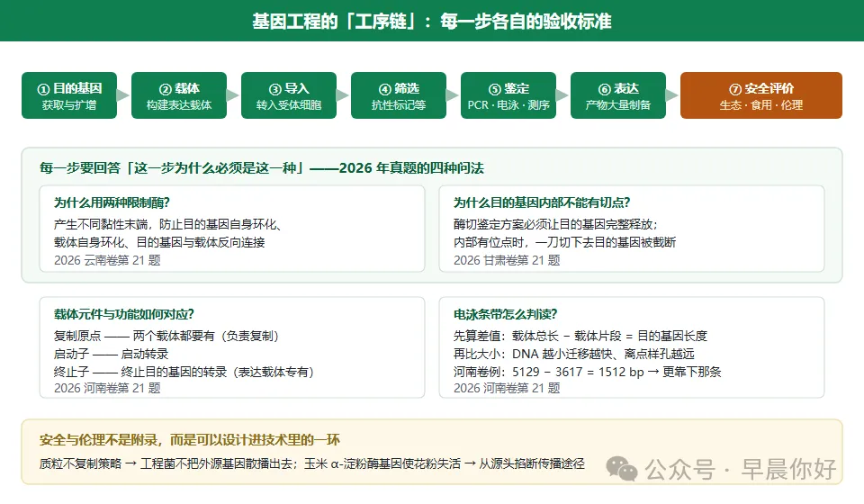Click the line 内部有位点时，一刀切下去目的基因被截断
The image size is (864, 504).
(565, 242)
